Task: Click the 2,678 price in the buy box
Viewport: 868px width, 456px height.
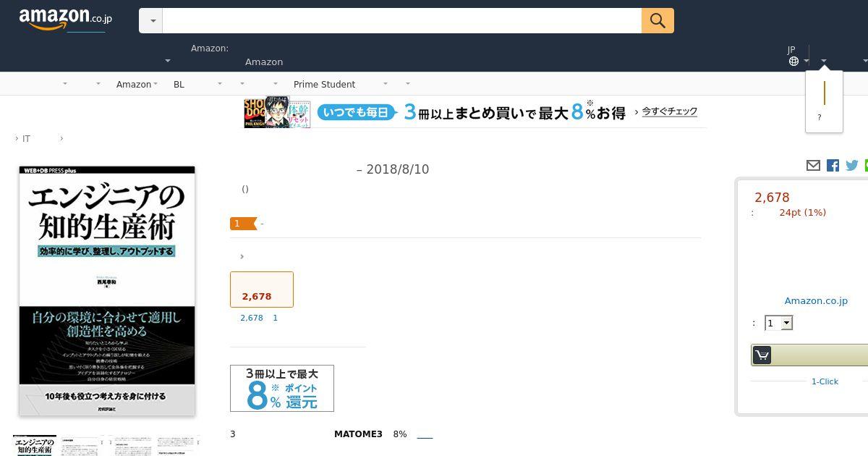Action: pyautogui.click(x=772, y=198)
